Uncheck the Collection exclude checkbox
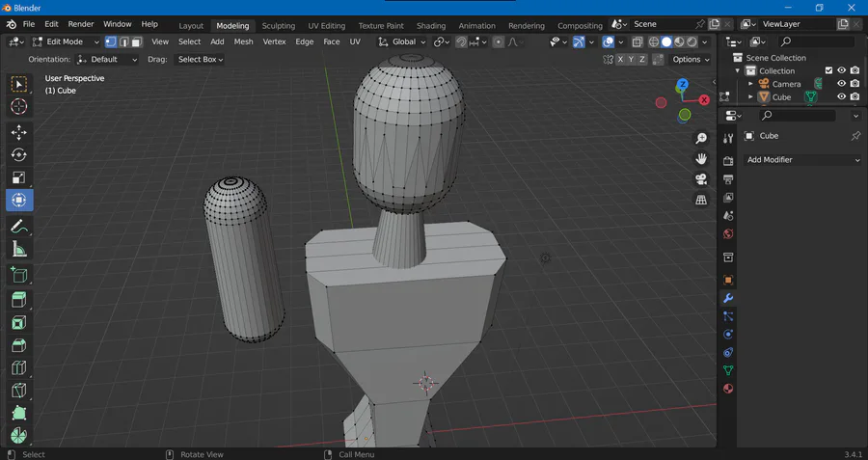868x460 pixels. tap(828, 70)
